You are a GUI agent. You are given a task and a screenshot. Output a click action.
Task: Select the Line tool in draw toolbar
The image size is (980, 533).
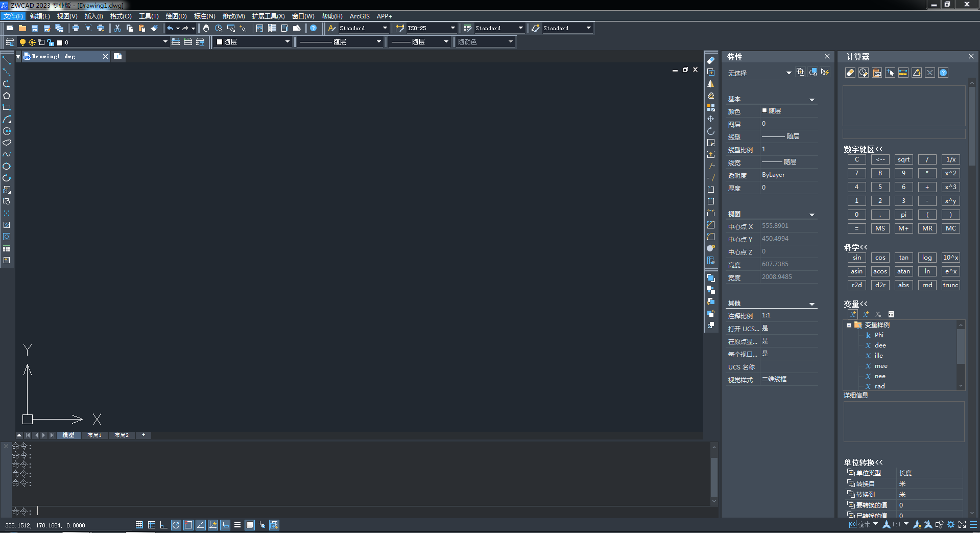click(7, 60)
